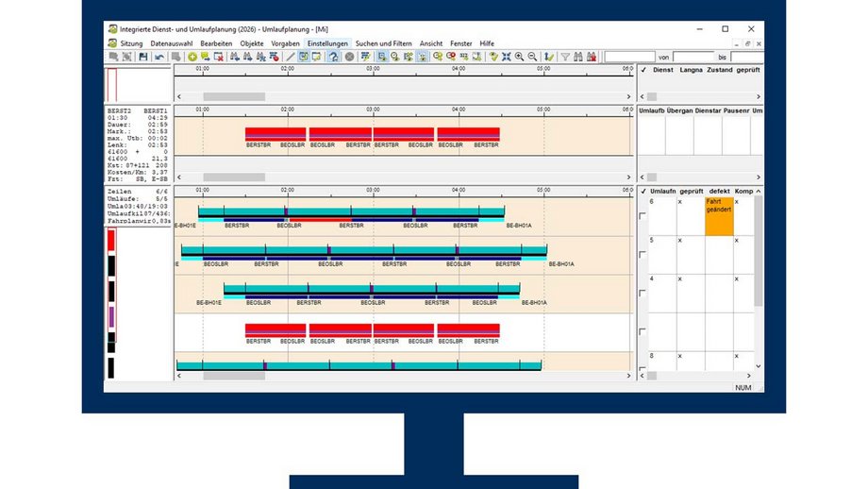The width and height of the screenshot is (868, 489).
Task: Click the field left of 'von'
Action: (629, 57)
